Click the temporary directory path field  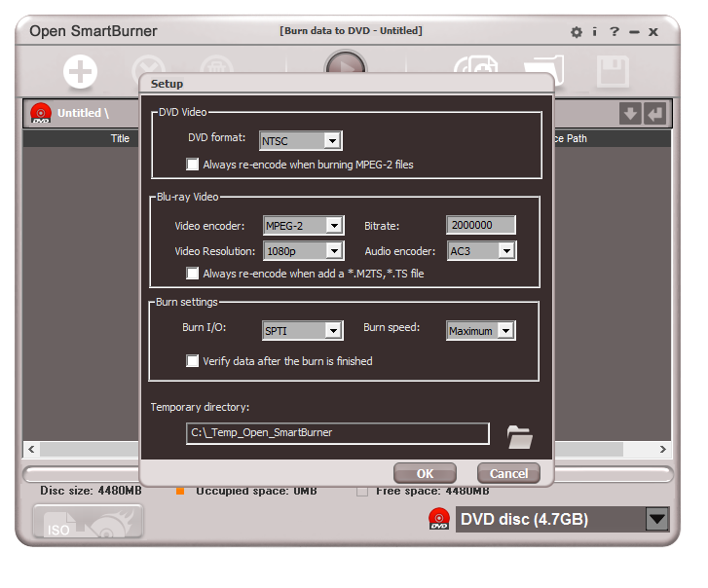[x=338, y=433]
